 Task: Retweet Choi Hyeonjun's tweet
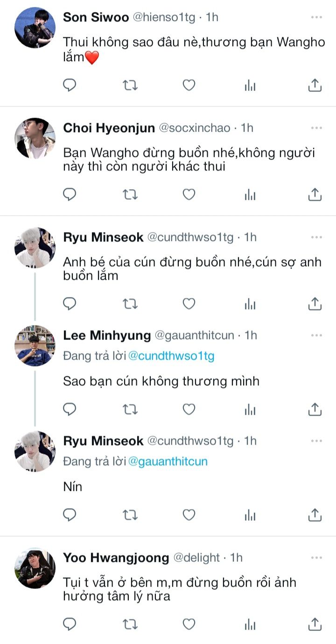(130, 194)
